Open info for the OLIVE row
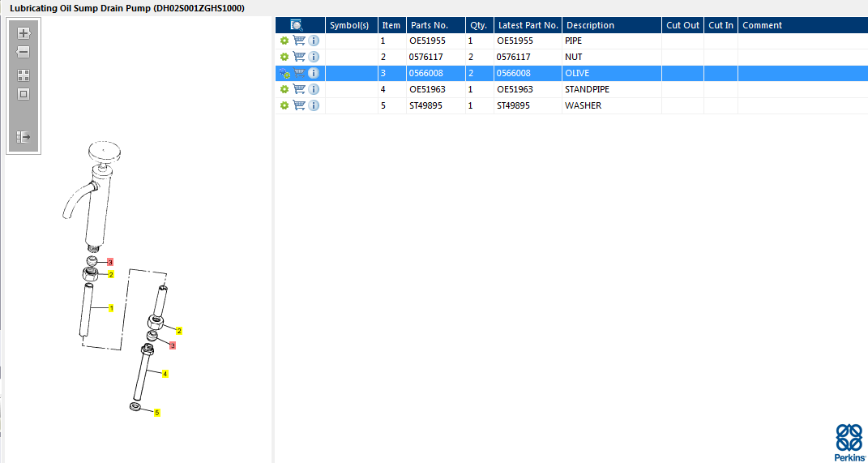The image size is (868, 463). click(x=314, y=73)
